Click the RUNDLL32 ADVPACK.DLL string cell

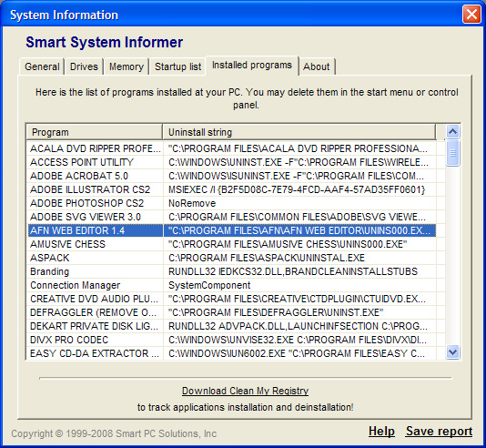tap(299, 326)
